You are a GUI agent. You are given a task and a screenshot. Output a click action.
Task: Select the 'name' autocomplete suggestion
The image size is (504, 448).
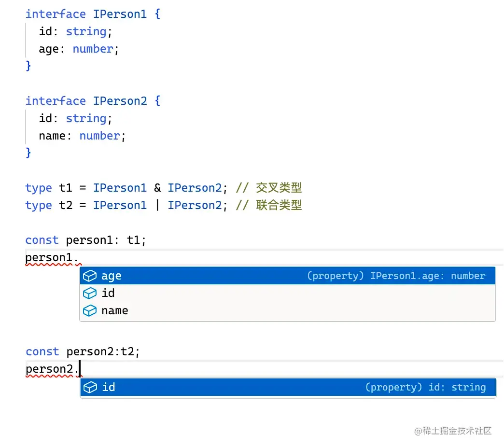click(287, 310)
